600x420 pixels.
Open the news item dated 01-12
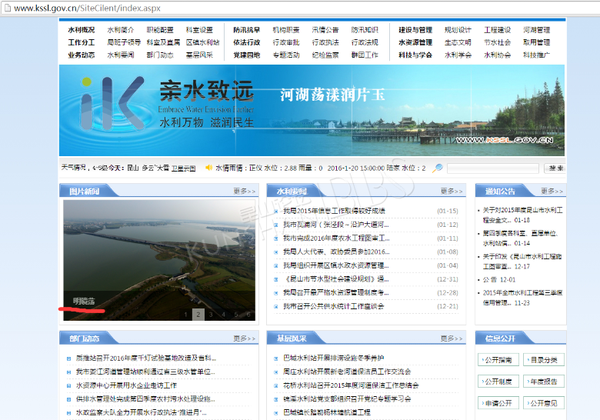[x=336, y=225]
